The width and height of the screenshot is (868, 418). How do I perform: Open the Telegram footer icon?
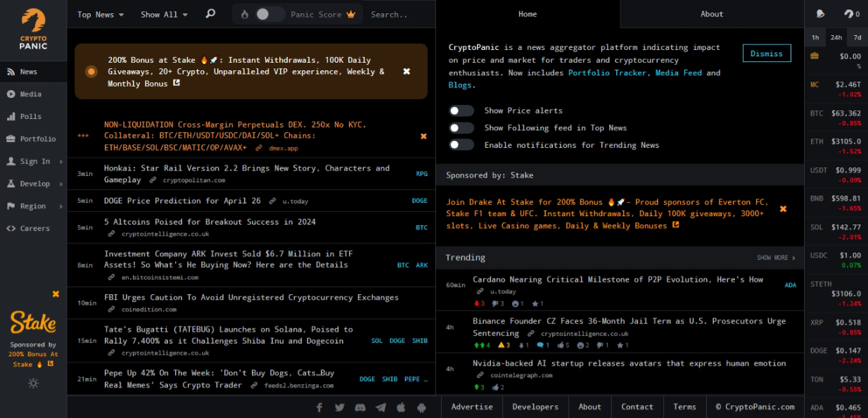(381, 407)
